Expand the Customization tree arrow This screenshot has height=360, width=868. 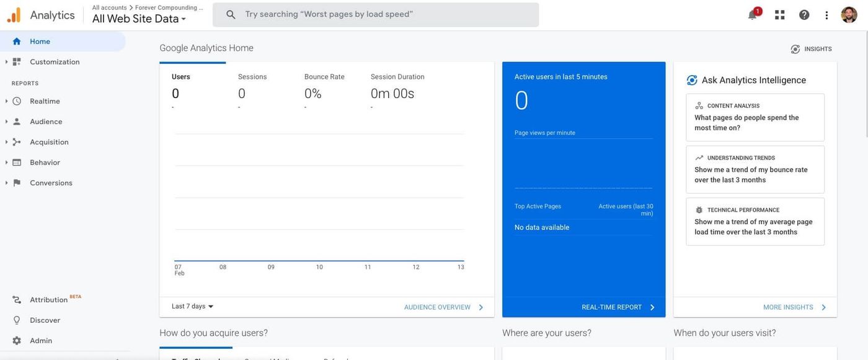6,62
